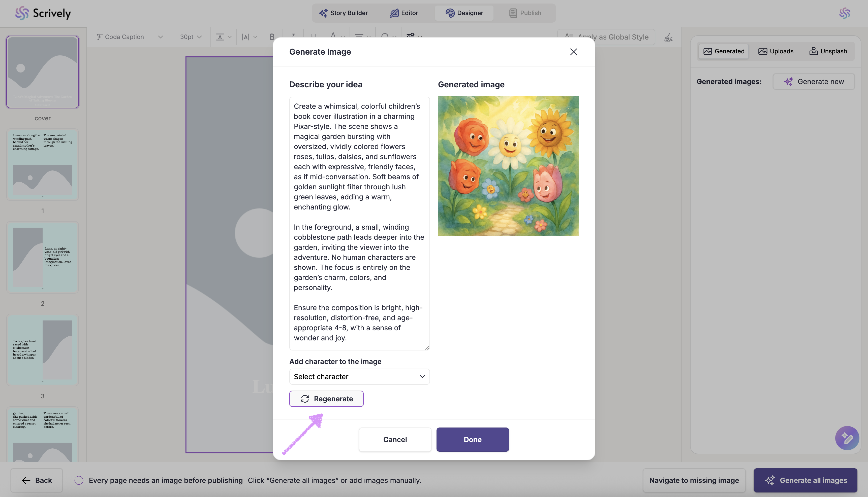Screen dimensions: 868x497
Task: Toggle bold text formatting
Action: click(272, 37)
